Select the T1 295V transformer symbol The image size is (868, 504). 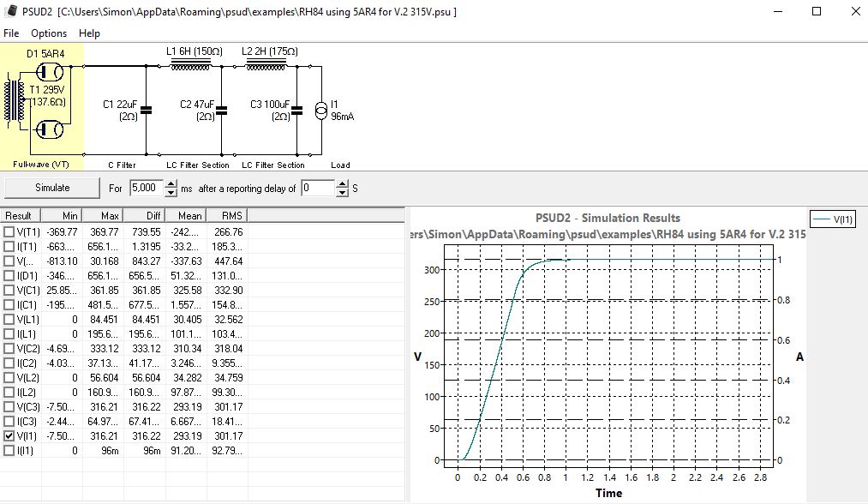pos(15,100)
